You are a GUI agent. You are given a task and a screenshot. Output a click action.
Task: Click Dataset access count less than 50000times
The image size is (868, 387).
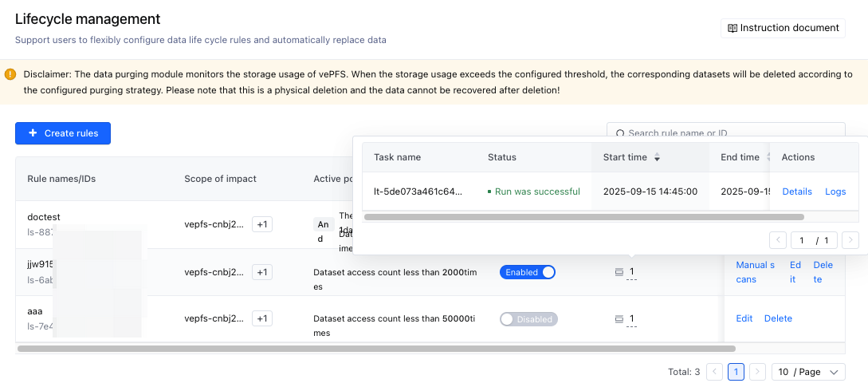(394, 326)
